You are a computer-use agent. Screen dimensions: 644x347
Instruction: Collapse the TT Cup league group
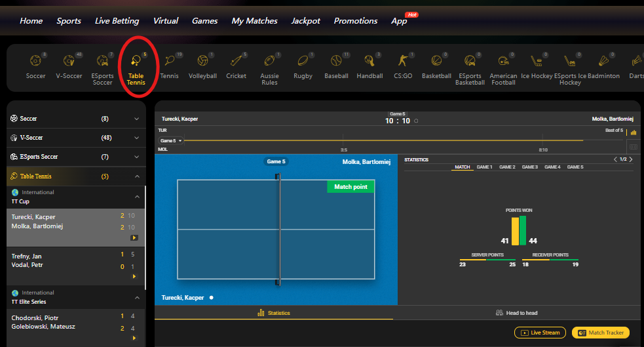[x=137, y=197]
